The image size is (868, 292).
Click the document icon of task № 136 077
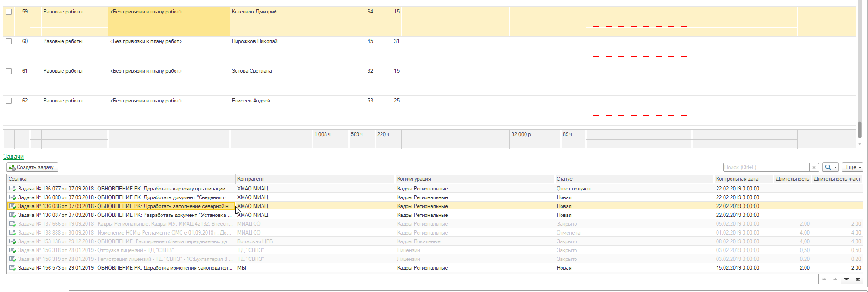coord(12,189)
